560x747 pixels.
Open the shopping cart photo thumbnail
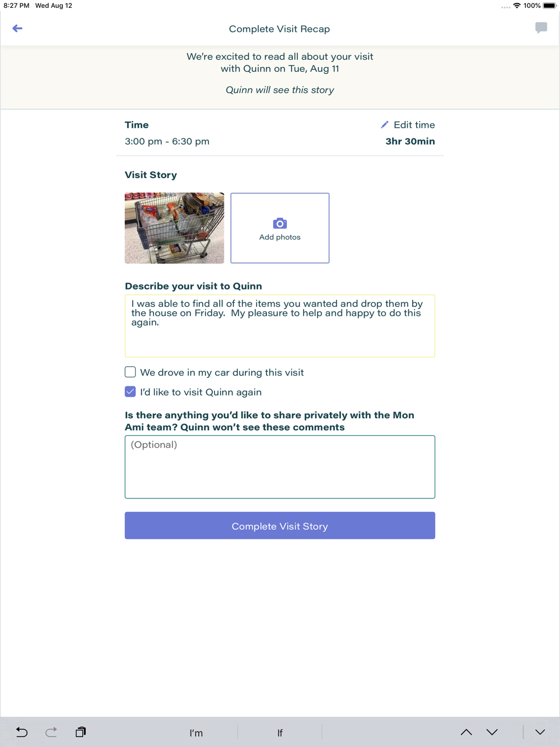pyautogui.click(x=174, y=228)
